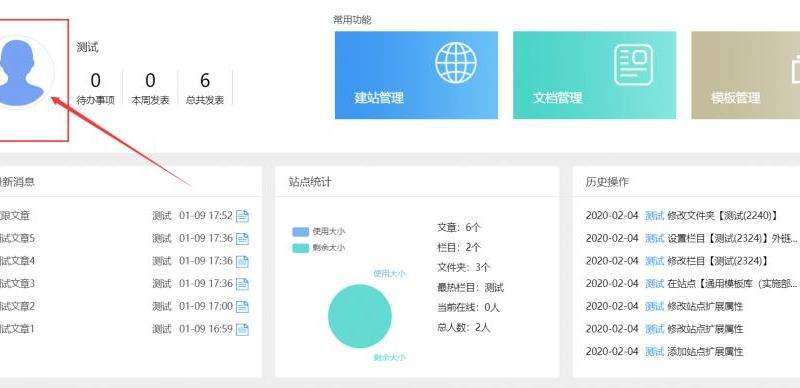
Task: Click the user avatar profile picture
Action: coord(19,72)
